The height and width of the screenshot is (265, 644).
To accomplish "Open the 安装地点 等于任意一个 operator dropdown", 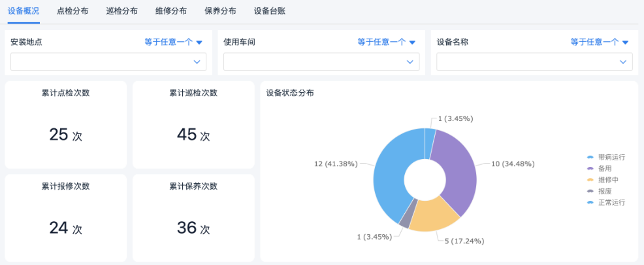I will click(174, 42).
